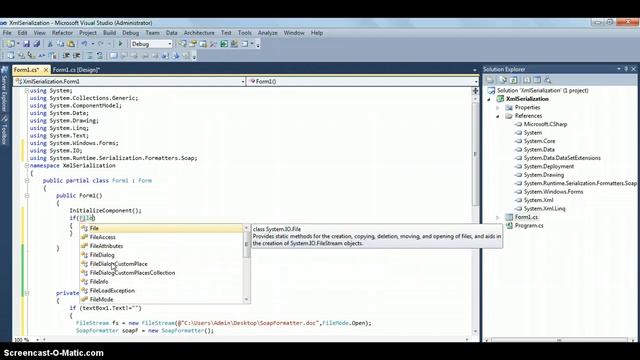Open the Form1() member dropdown

click(476, 82)
